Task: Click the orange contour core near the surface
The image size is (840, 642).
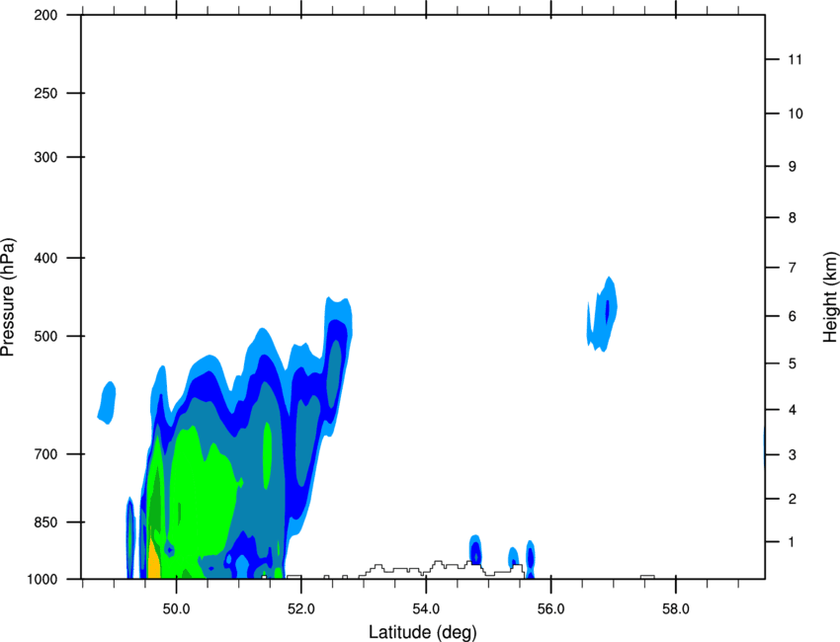Action: point(154,562)
